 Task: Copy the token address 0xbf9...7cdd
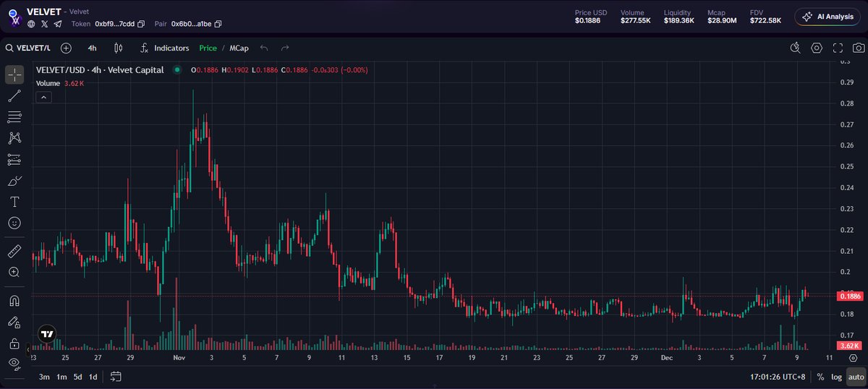(141, 24)
